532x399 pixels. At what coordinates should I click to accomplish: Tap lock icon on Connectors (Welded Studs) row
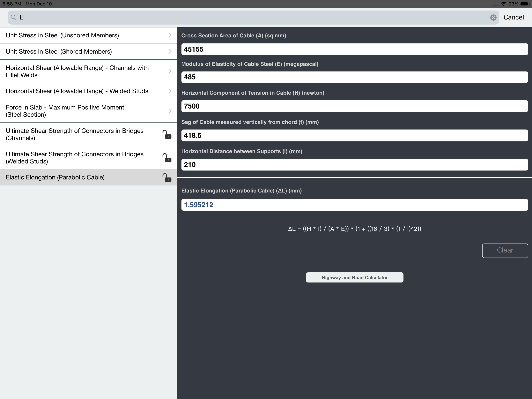[x=167, y=158]
